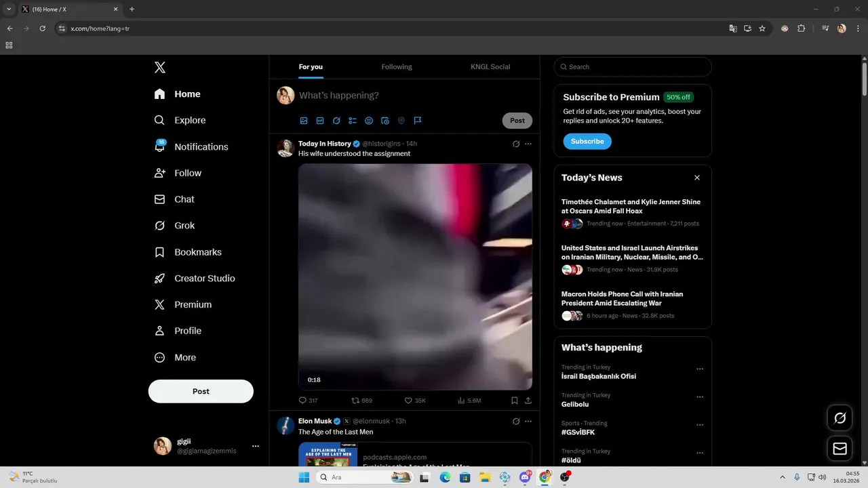Click Grok enhance icon in composer
Image resolution: width=868 pixels, height=488 pixels.
click(x=336, y=121)
